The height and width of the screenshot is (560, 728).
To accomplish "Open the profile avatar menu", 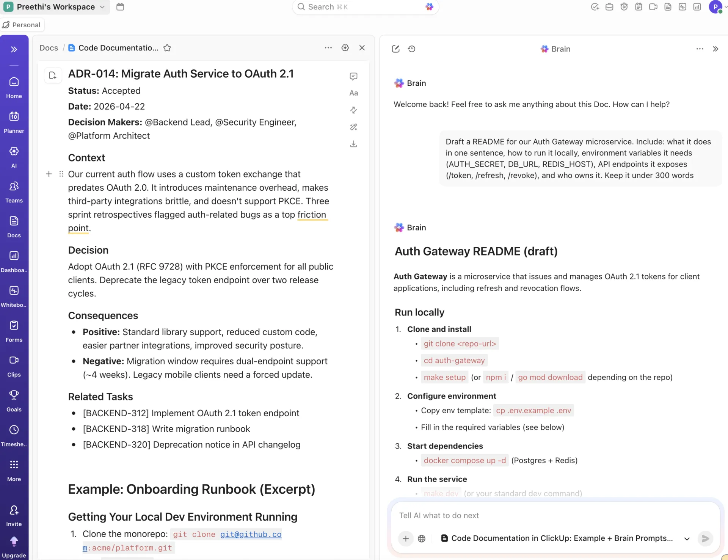I will (x=716, y=7).
